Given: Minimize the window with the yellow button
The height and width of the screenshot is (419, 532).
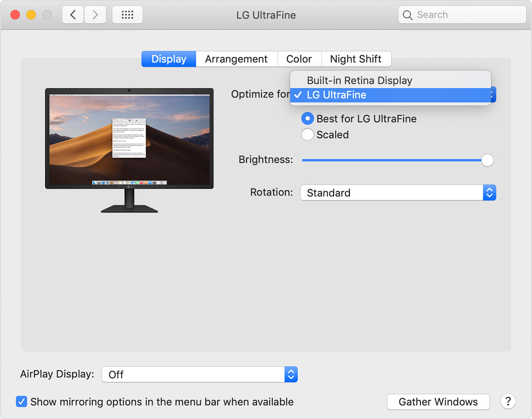Looking at the screenshot, I should pyautogui.click(x=31, y=15).
